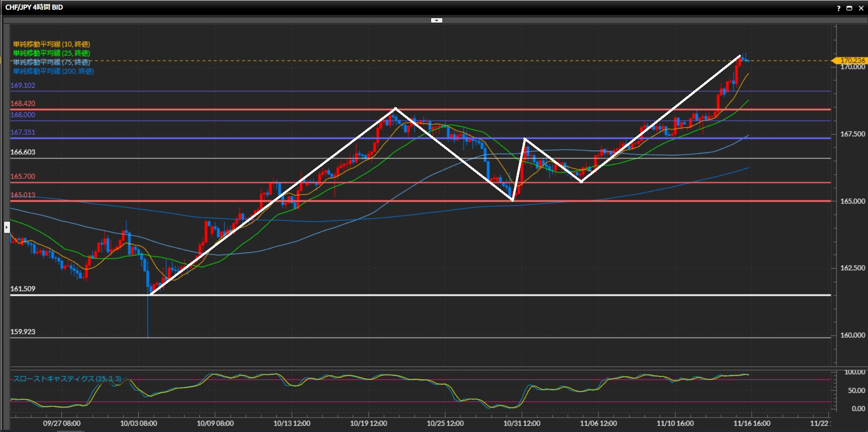Viewport: 868px width, 432px height.
Task: Select the slow stochastics (25, 3, 3) label
Action: [67, 379]
